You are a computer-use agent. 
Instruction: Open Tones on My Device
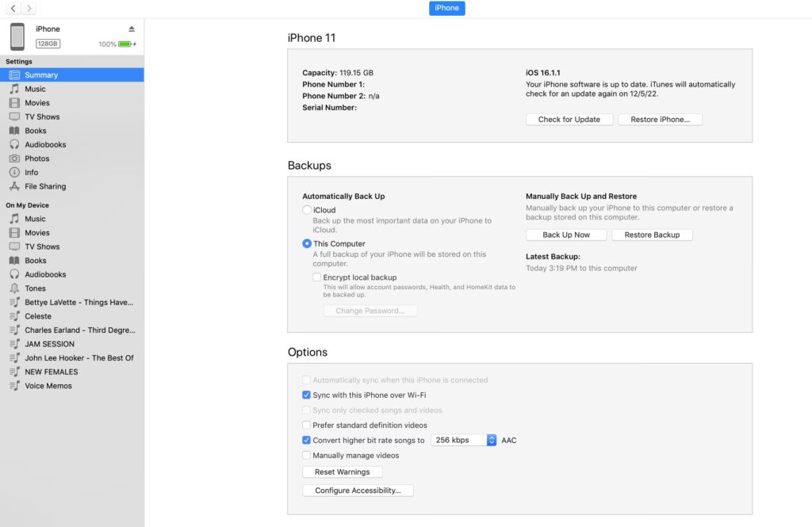pos(35,288)
